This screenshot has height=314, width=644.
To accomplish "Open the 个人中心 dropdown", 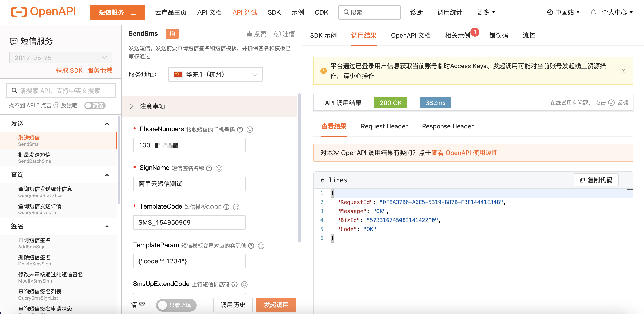I will coord(617,13).
